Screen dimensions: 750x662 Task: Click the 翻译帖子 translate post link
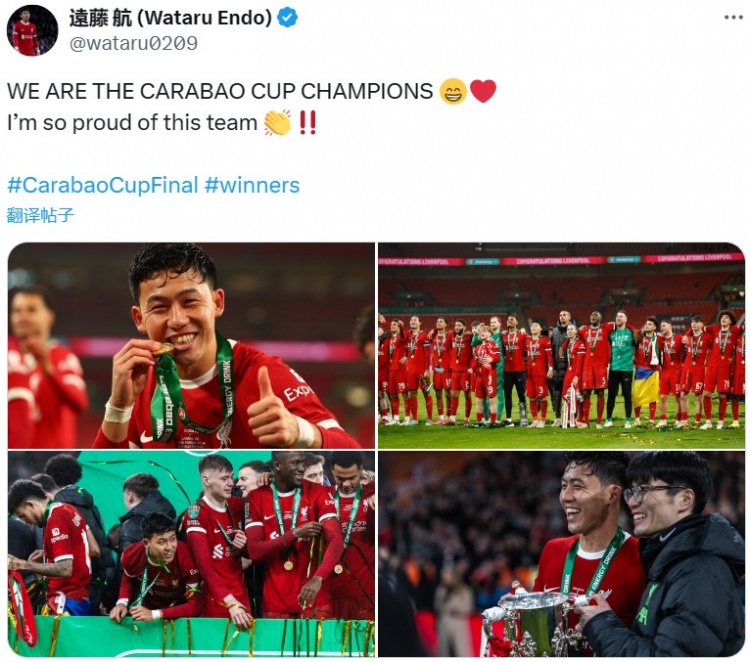[x=40, y=215]
